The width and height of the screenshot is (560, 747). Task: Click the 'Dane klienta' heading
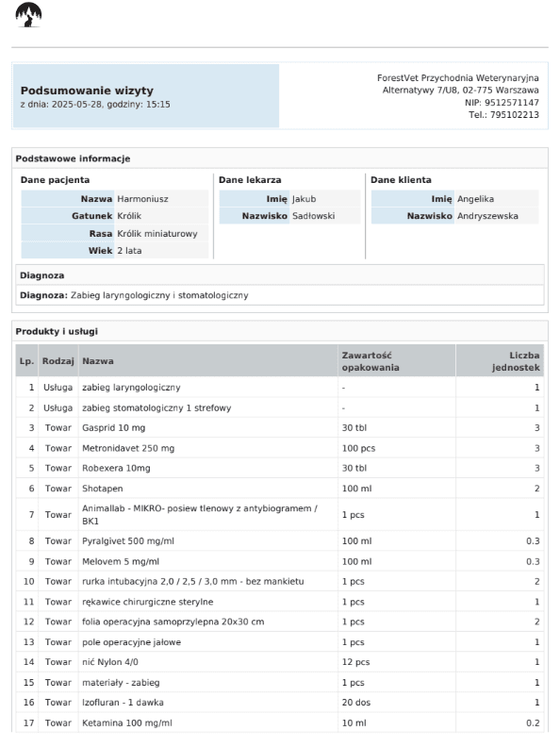pos(401,180)
